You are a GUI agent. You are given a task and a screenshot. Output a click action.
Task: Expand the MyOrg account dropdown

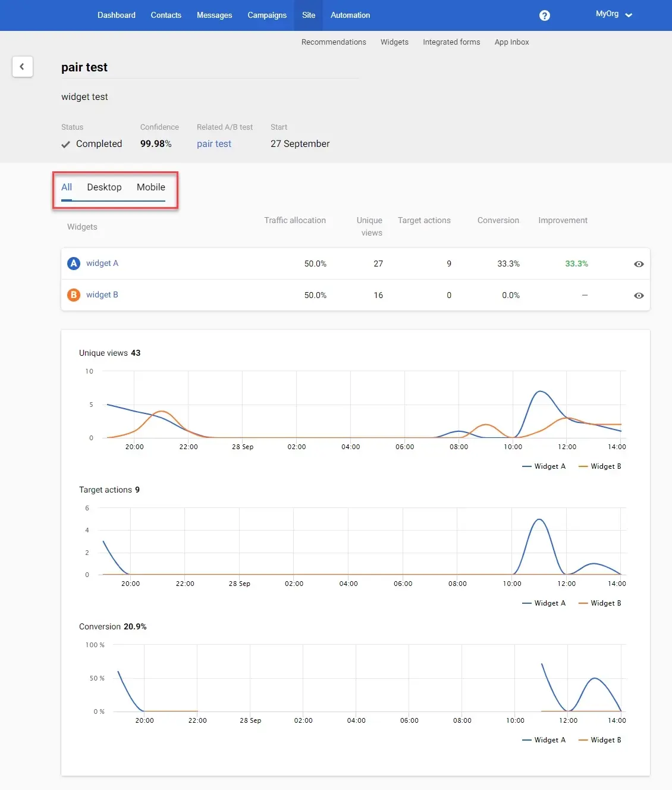click(x=614, y=14)
